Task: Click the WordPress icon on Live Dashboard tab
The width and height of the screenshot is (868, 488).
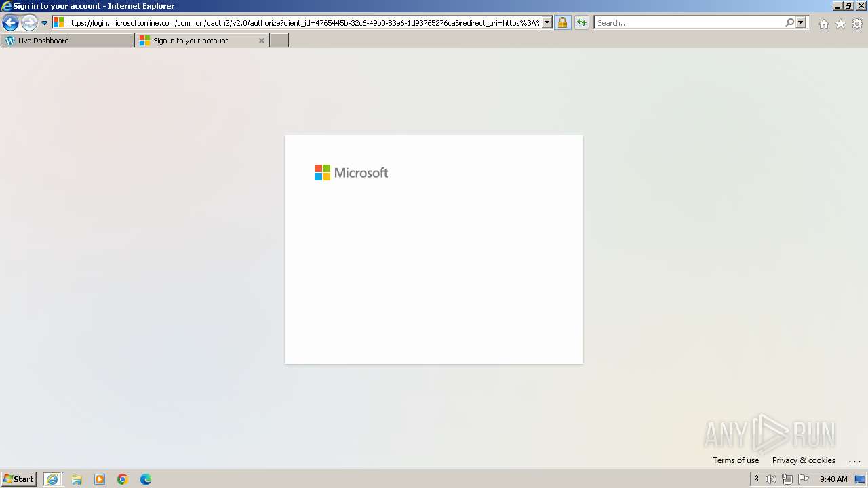Action: click(10, 41)
